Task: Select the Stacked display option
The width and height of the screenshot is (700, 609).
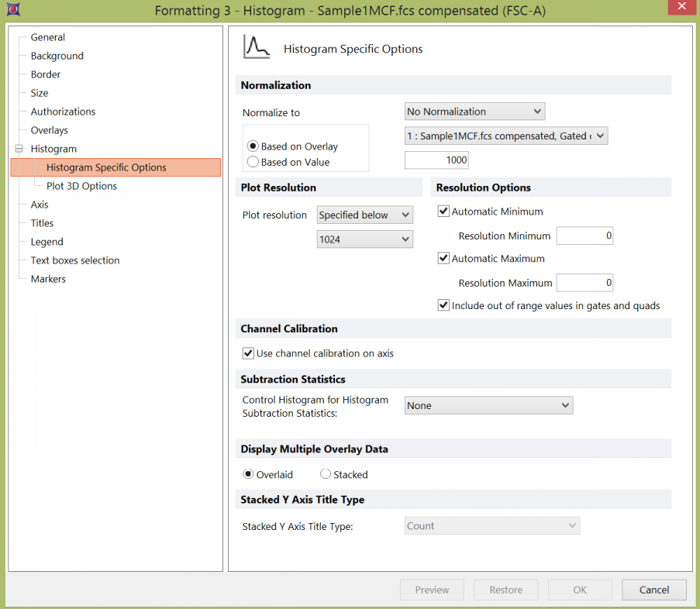Action: point(326,474)
